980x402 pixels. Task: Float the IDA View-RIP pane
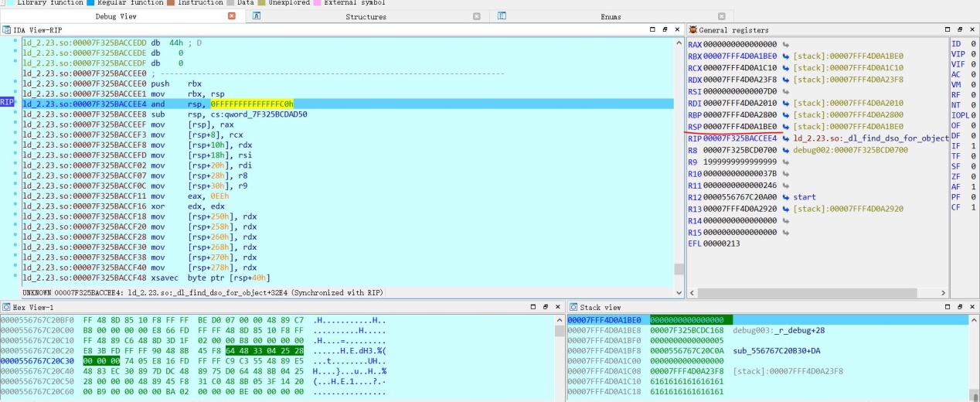pyautogui.click(x=665, y=30)
